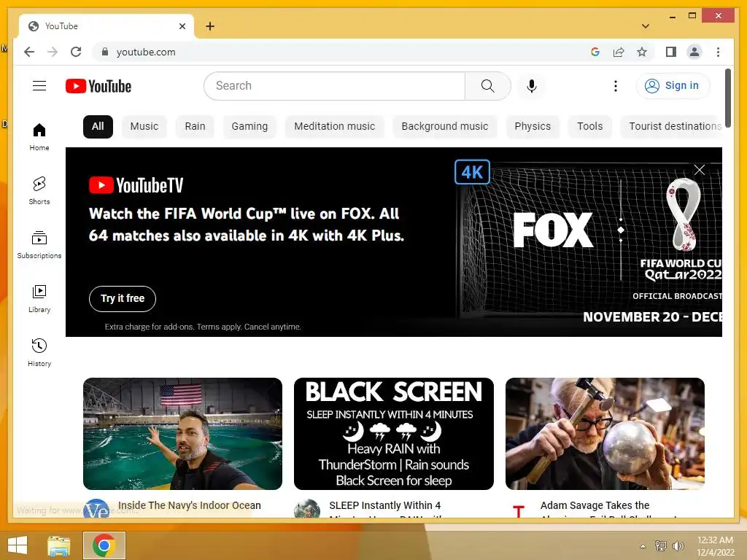
Task: Open Black Screen rain sounds thumbnail
Action: (x=393, y=434)
